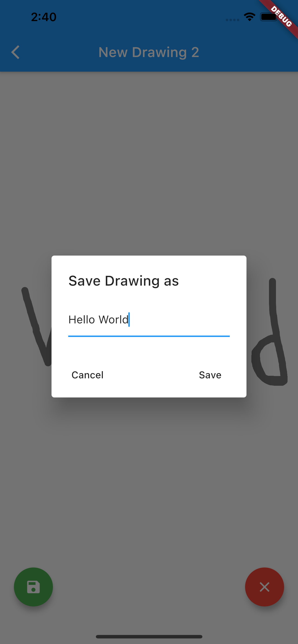
Task: Dismiss dialog by tapping dimmed canvas above it
Action: click(x=149, y=163)
